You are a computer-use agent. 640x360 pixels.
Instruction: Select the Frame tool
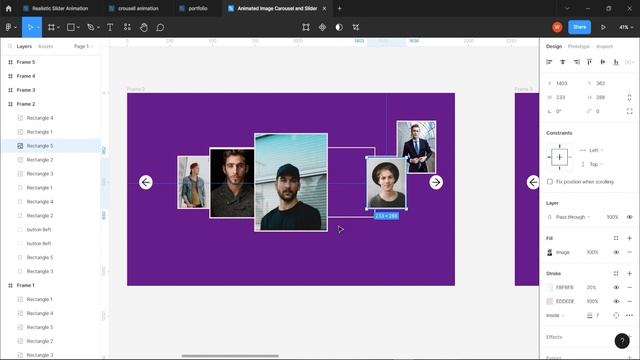click(x=51, y=27)
